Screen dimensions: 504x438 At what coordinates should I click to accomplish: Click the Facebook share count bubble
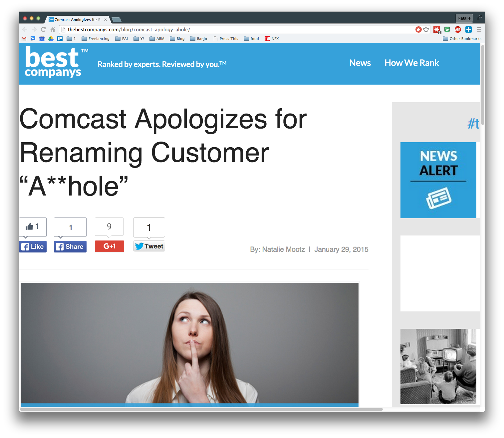tap(70, 227)
